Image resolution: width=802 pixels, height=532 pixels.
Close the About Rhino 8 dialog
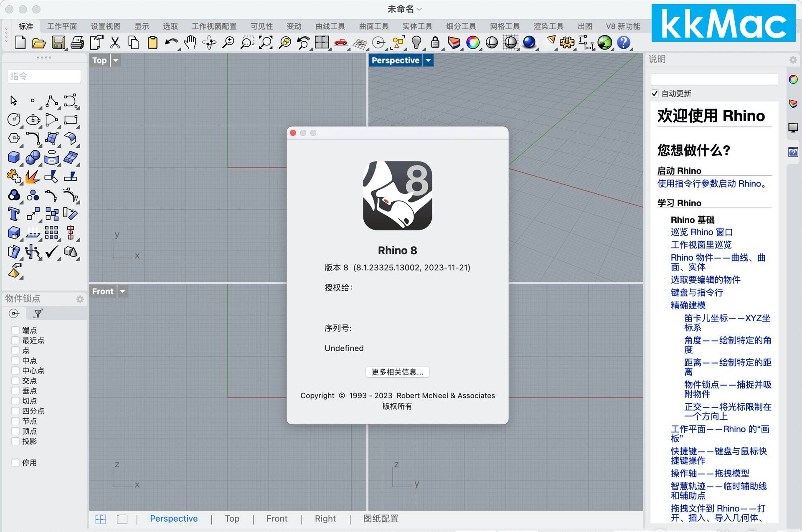tap(293, 133)
